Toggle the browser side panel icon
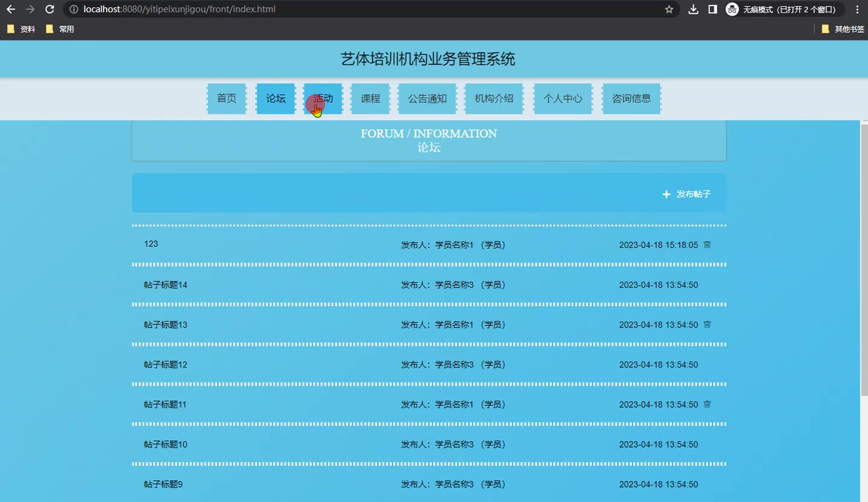This screenshot has height=502, width=868. (x=712, y=10)
